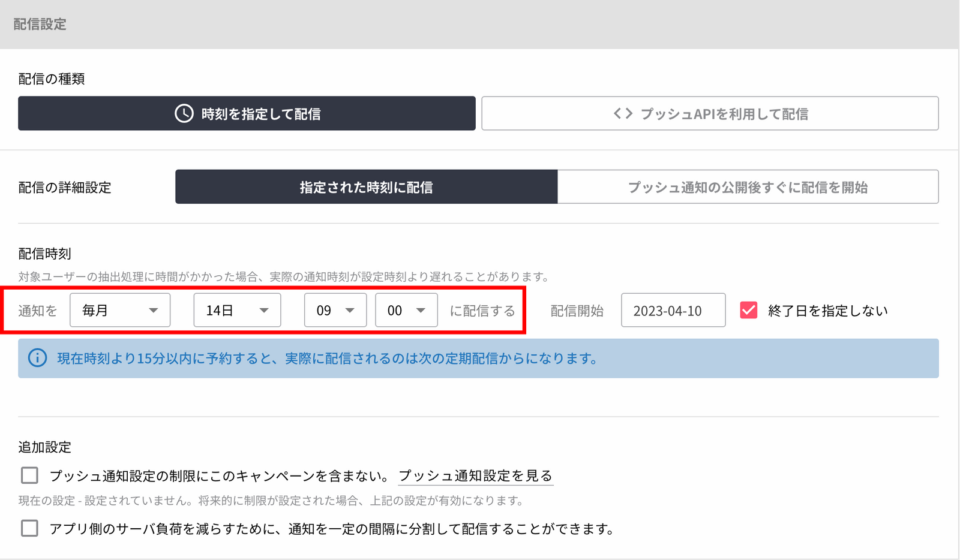960x560 pixels.
Task: Choose 指定された時刻に配信 tab
Action: click(366, 187)
